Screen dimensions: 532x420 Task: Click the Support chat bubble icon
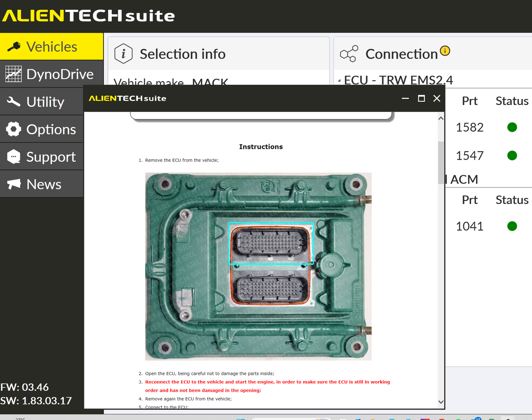click(14, 157)
